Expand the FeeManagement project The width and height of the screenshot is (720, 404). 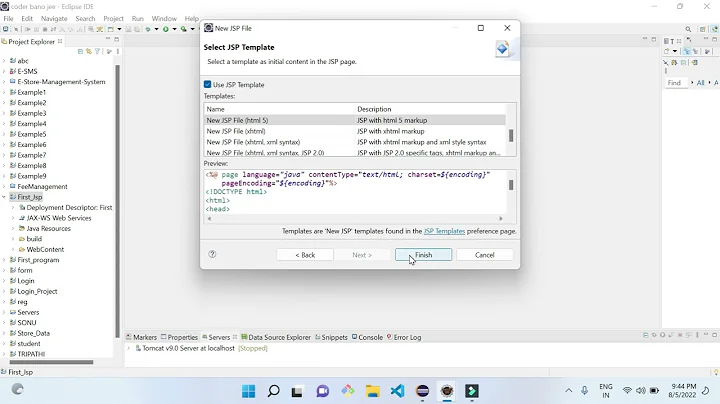4,186
